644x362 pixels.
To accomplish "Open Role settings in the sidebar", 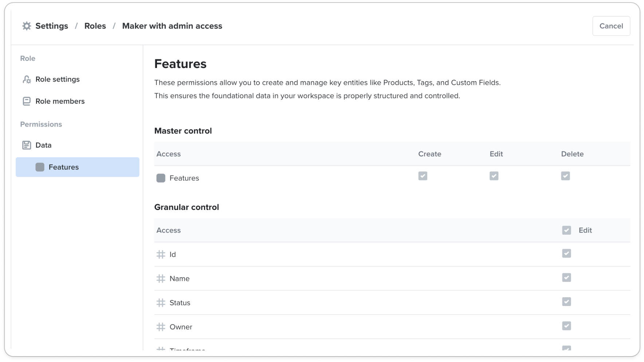I will tap(58, 79).
